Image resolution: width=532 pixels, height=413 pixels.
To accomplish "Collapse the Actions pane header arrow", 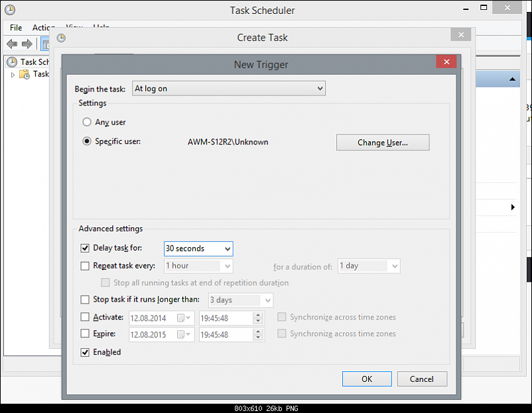I will point(512,80).
